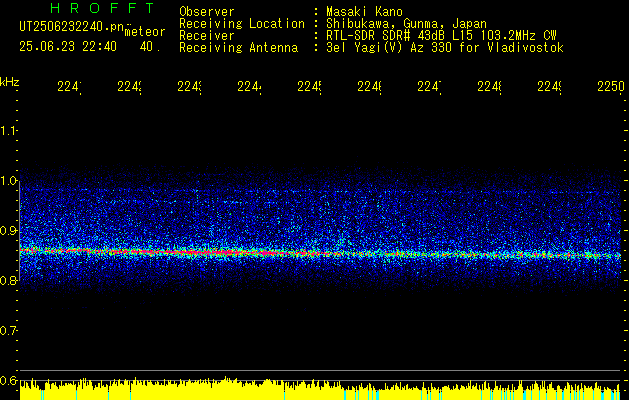This screenshot has width=629, height=400.
Task: Click the 2243 time axis label
Action: coord(190,86)
